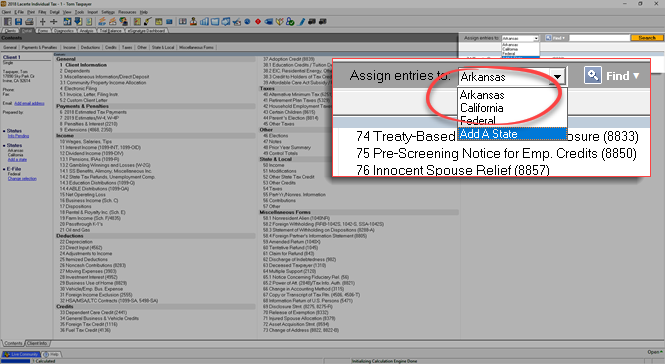
Task: Open screen 2 Dependents
Action: pos(75,71)
